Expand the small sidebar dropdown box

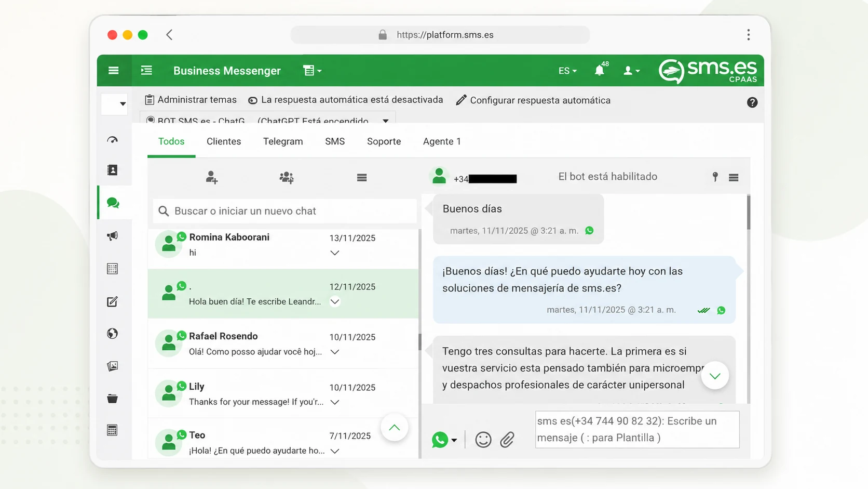pyautogui.click(x=114, y=104)
